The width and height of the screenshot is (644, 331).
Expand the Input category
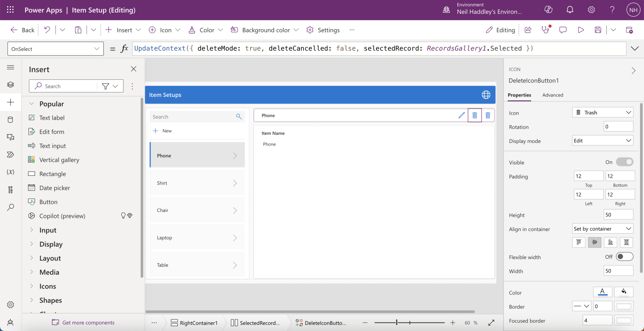[x=48, y=230]
